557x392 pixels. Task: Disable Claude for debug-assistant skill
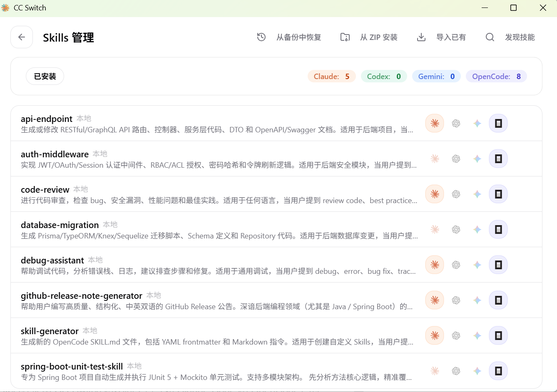[435, 265]
